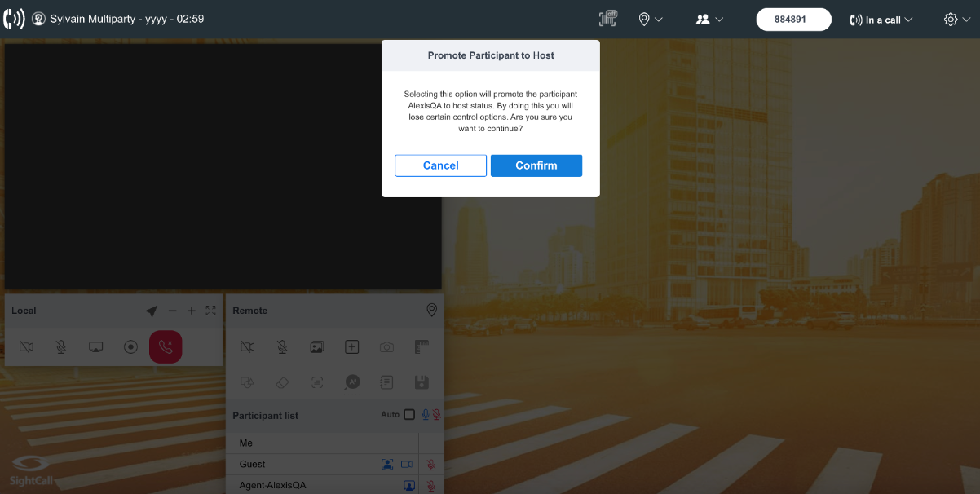Screen dimensions: 980x494
Task: Hang up the call with red phone button
Action: [166, 347]
